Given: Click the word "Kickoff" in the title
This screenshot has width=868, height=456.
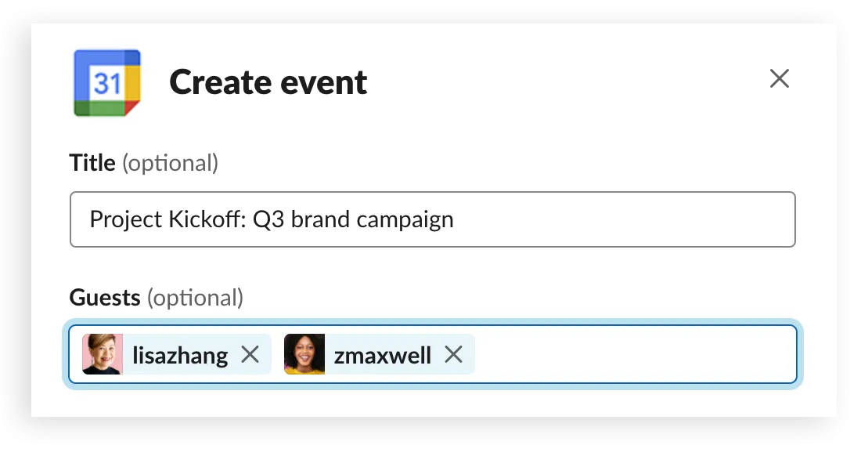Looking at the screenshot, I should tap(207, 219).
